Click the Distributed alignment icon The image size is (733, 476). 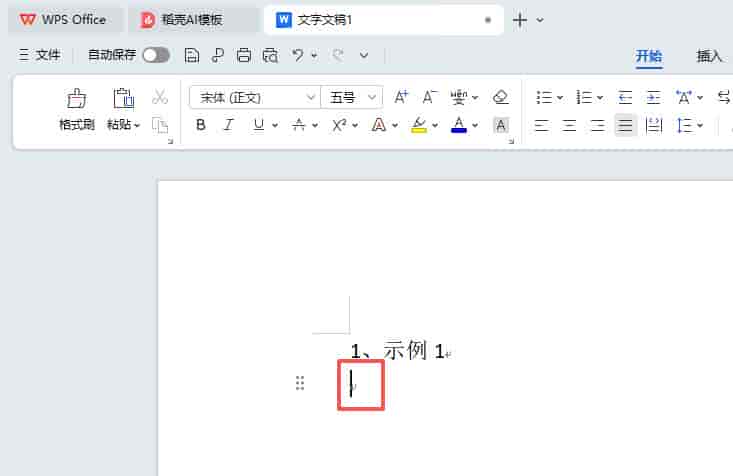654,125
